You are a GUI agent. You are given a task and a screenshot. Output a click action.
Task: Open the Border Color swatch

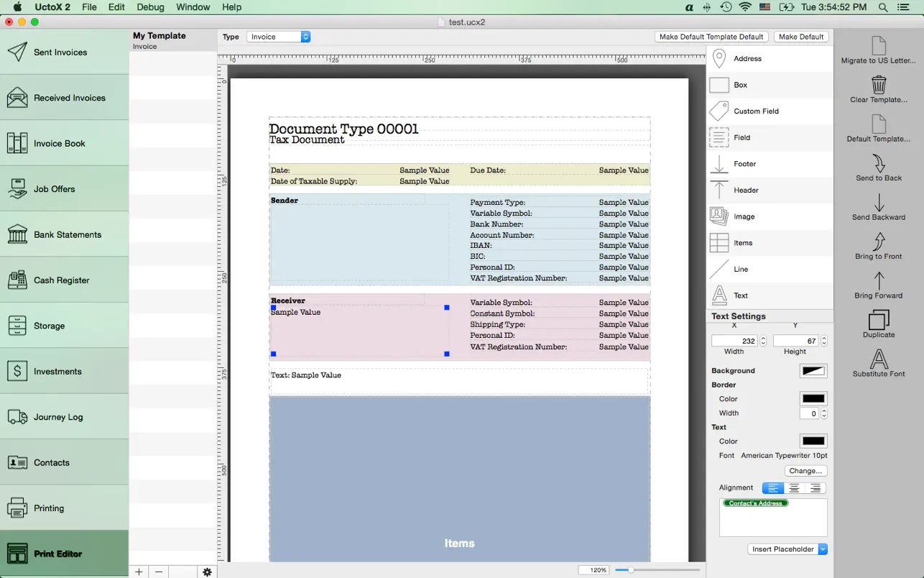coord(813,399)
